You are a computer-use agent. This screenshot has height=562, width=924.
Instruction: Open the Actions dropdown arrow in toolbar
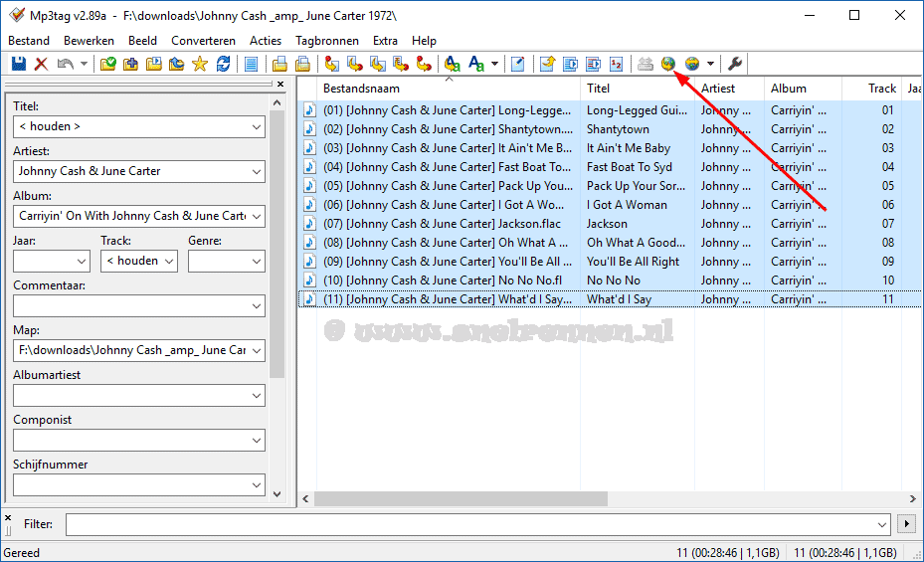[x=494, y=64]
